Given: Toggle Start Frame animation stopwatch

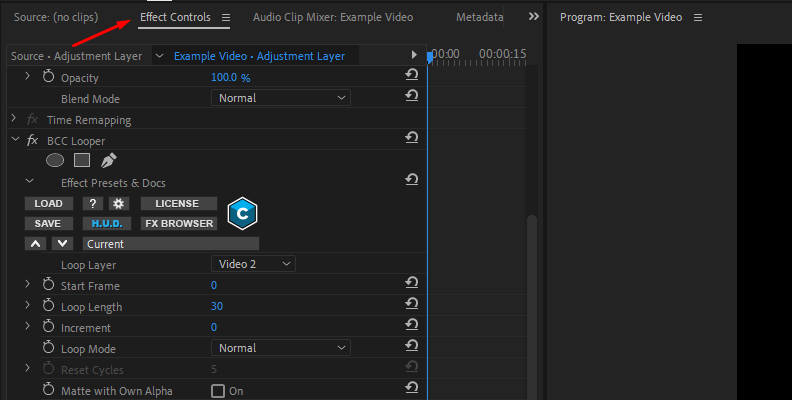Looking at the screenshot, I should (48, 285).
